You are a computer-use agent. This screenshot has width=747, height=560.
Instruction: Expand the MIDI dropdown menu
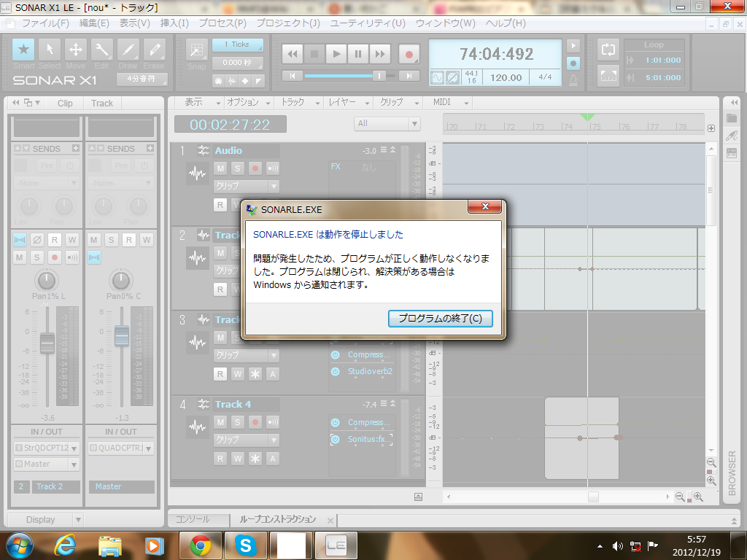(450, 102)
